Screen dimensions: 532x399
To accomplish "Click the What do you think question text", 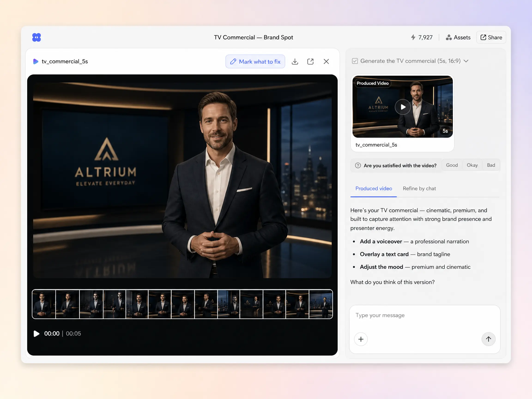I will click(392, 282).
